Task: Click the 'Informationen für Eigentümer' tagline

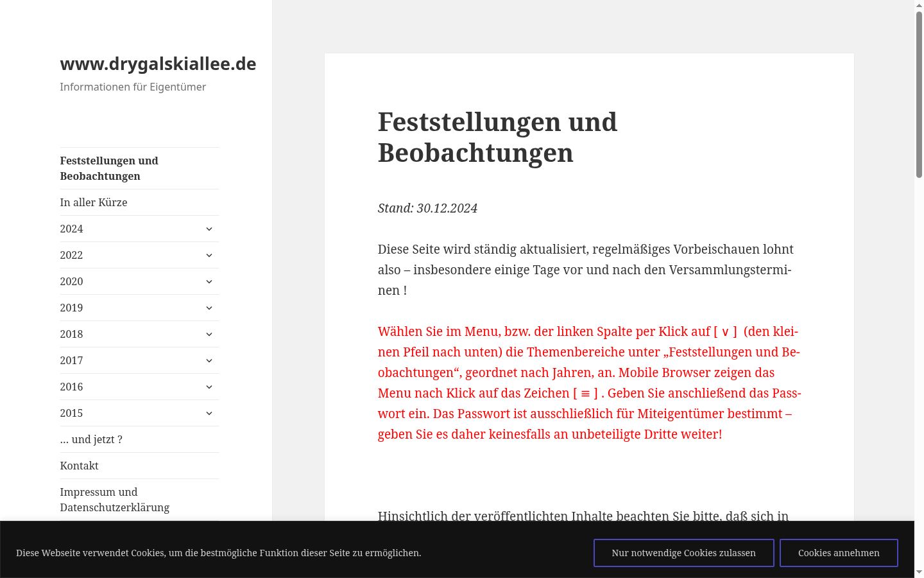Action: (x=133, y=87)
